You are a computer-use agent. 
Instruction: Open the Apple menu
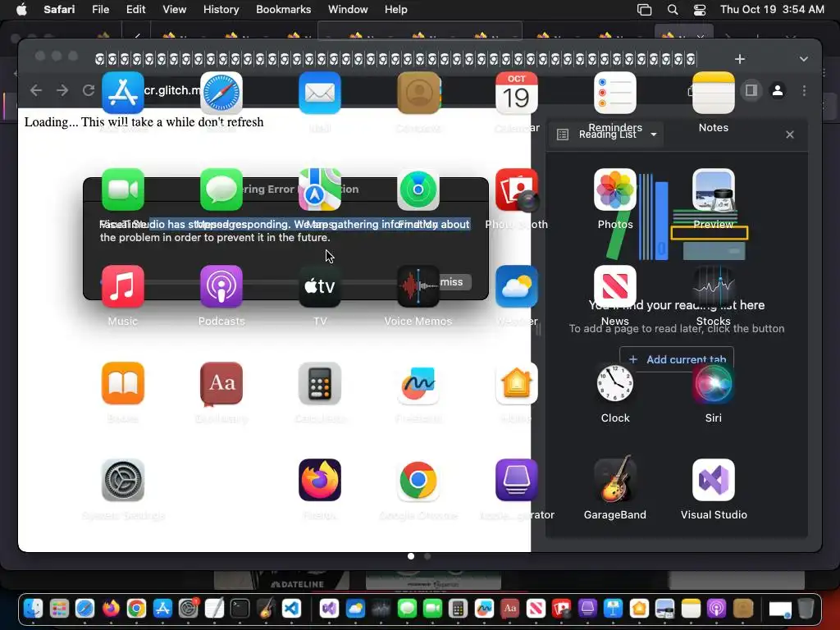coord(21,9)
